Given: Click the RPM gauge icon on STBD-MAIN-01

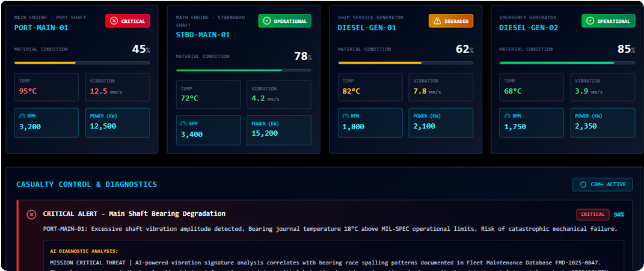Looking at the screenshot, I should [x=184, y=123].
